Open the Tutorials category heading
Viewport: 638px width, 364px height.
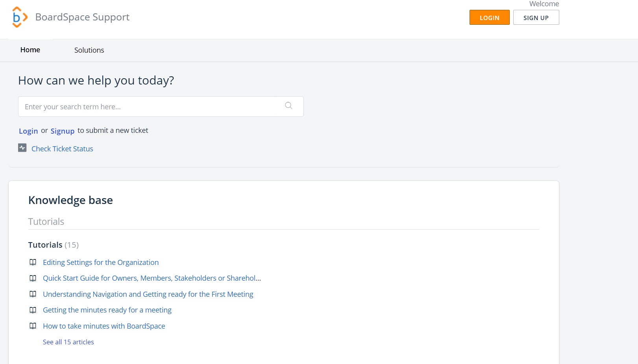[x=46, y=222]
